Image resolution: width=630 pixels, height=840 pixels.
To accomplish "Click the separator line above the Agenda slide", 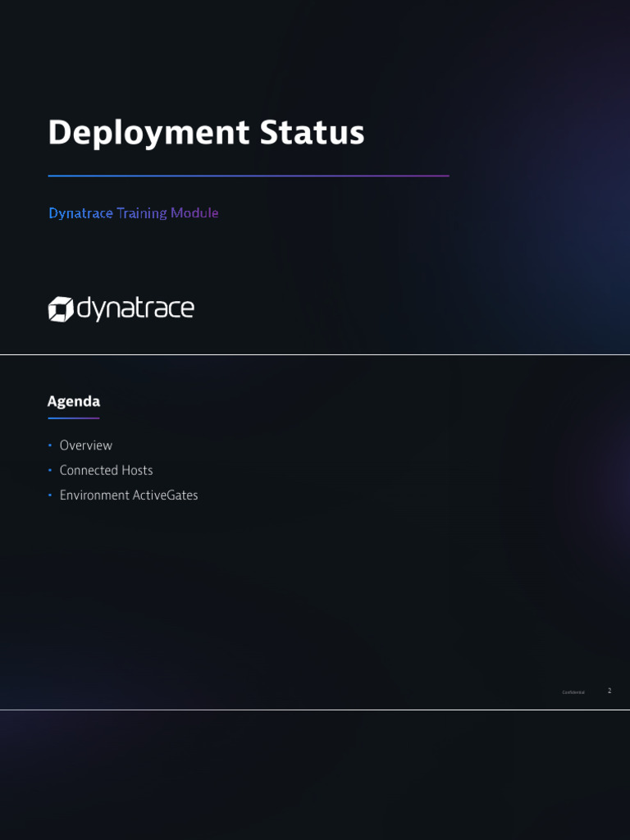I will pos(315,354).
